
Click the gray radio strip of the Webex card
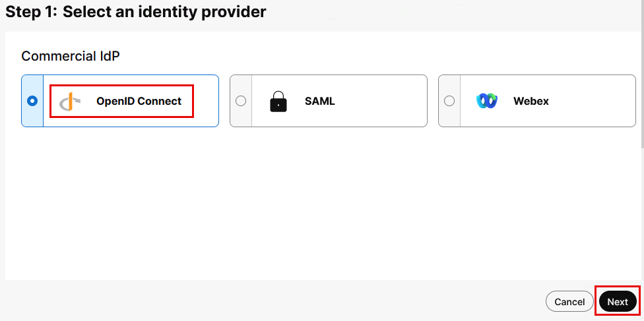coord(449,115)
